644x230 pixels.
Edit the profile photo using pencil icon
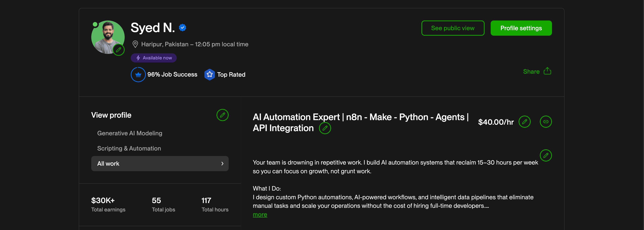click(x=119, y=50)
